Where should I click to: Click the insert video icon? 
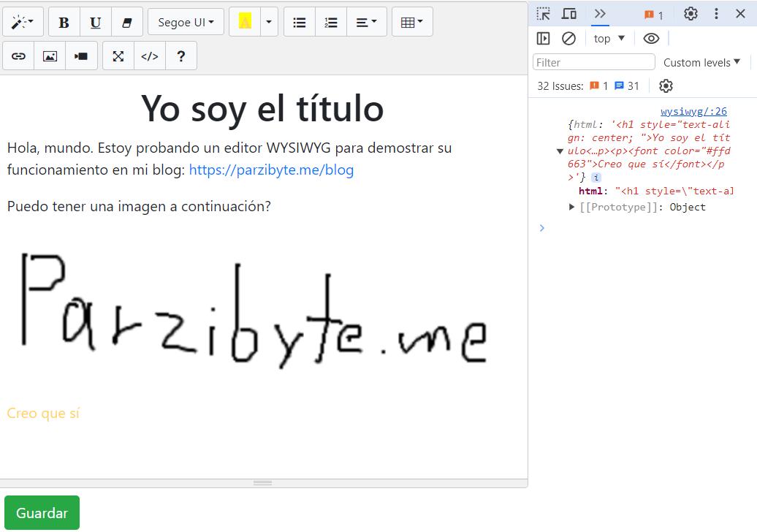pyautogui.click(x=81, y=56)
